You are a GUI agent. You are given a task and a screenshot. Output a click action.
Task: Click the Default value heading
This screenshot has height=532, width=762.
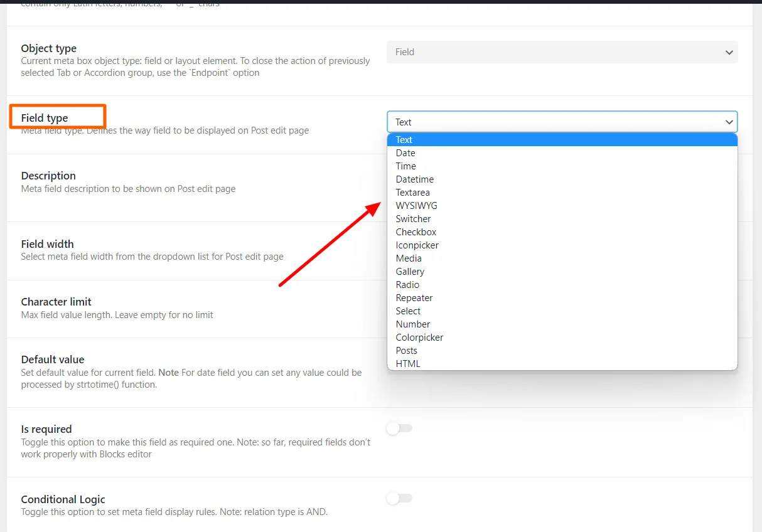53,359
